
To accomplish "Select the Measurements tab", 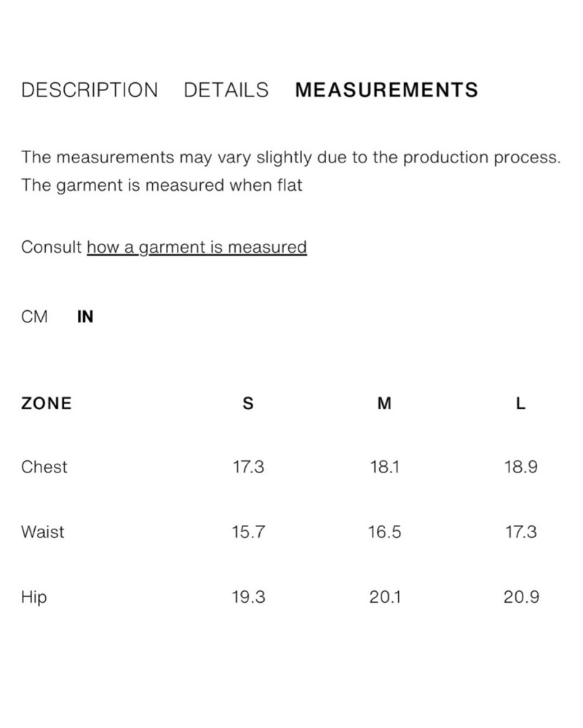I will (x=386, y=90).
